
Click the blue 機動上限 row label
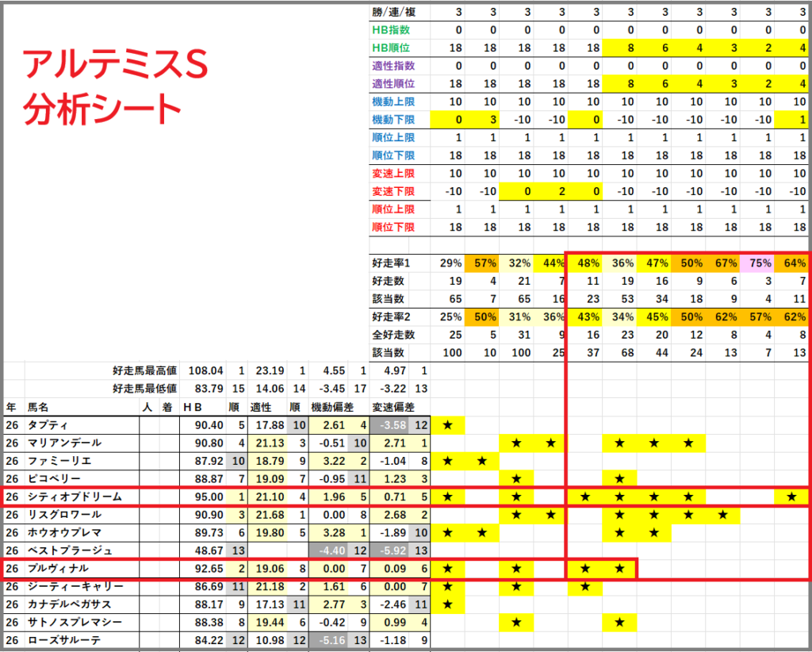coord(393,102)
